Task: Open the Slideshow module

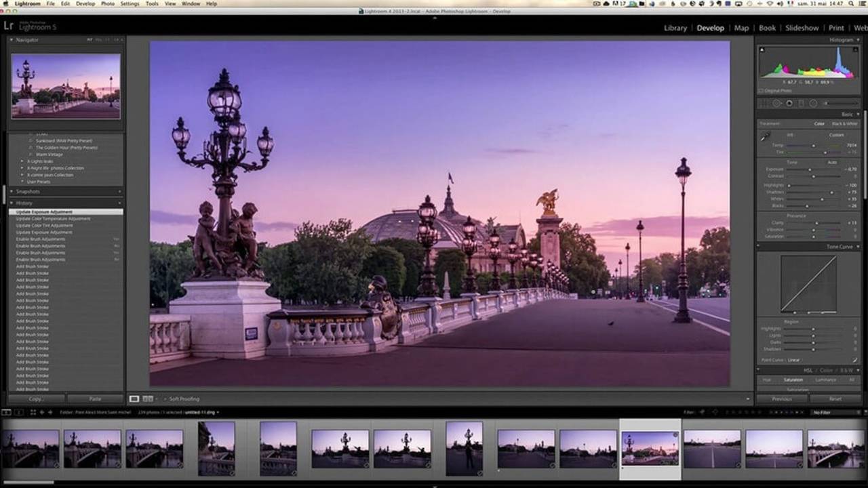Action: pos(802,28)
